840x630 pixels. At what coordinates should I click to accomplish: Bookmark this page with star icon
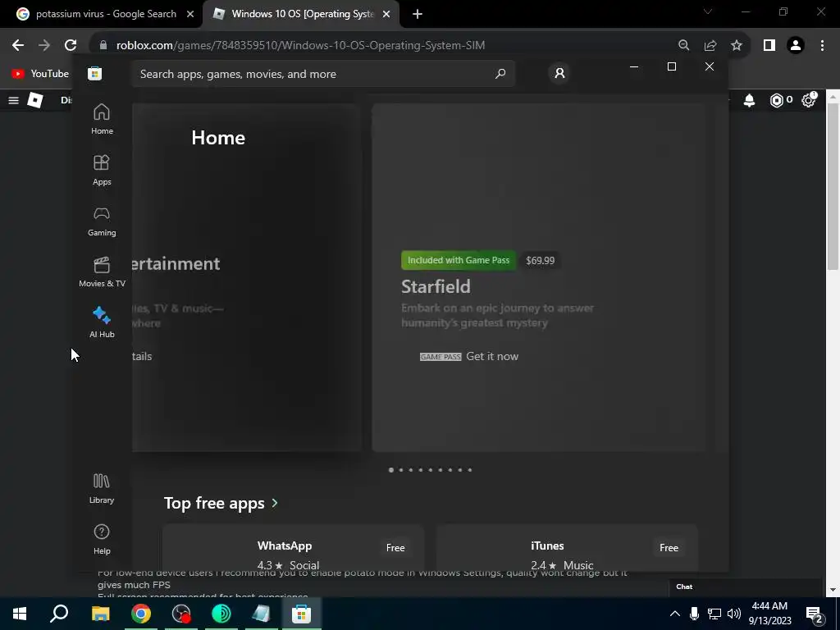pyautogui.click(x=737, y=45)
